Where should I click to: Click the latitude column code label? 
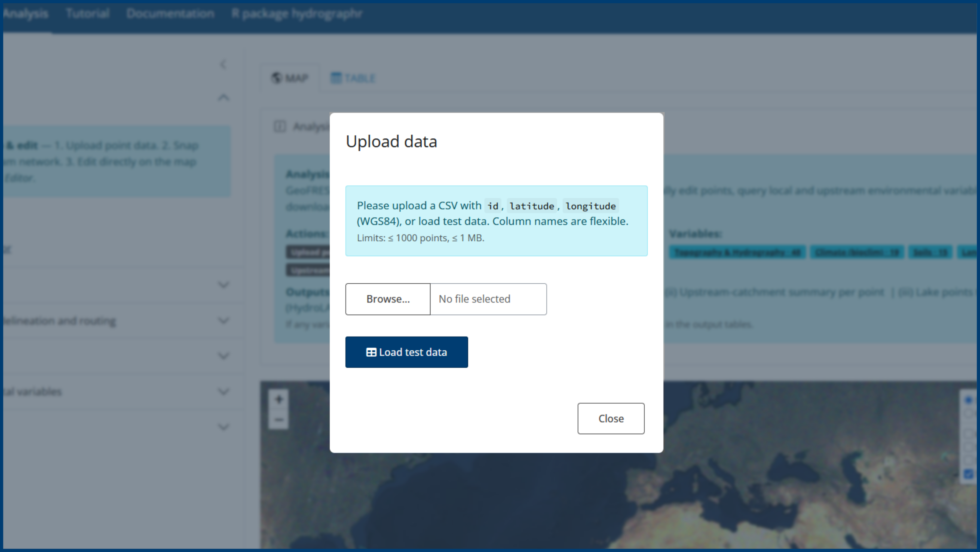coord(532,206)
